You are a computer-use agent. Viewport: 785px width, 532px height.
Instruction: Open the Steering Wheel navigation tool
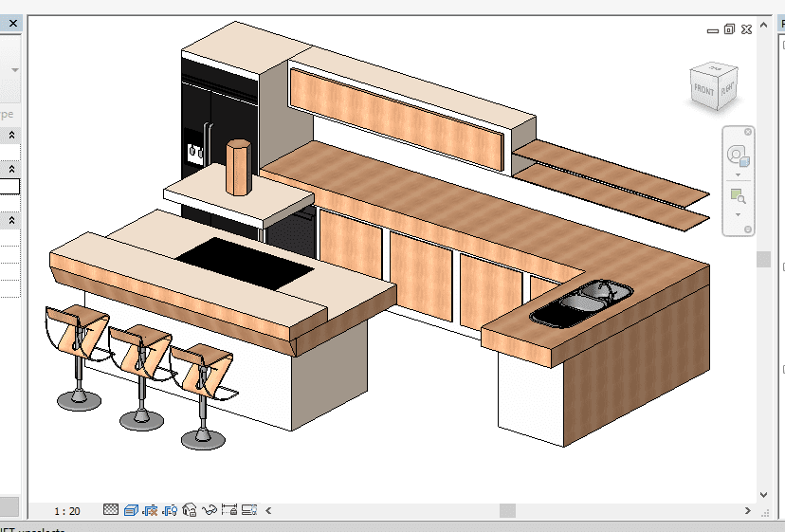(737, 156)
